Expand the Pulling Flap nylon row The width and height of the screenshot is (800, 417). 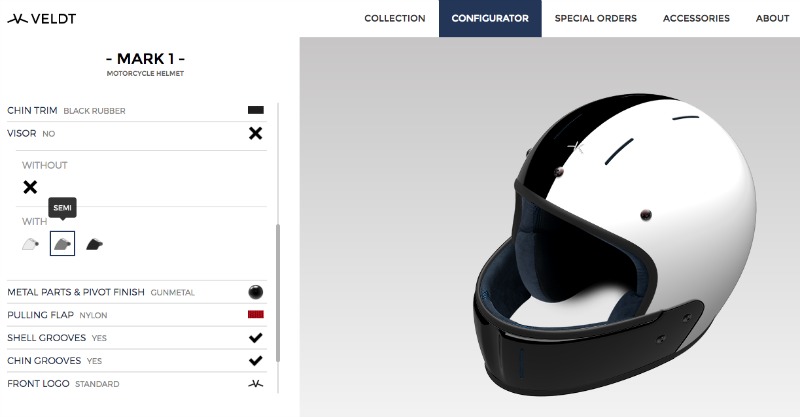tap(137, 315)
